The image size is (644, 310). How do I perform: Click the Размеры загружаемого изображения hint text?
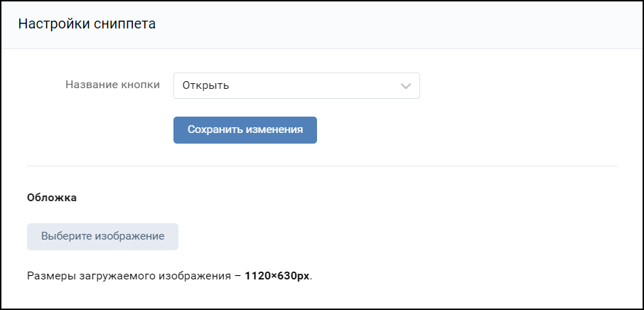(169, 276)
